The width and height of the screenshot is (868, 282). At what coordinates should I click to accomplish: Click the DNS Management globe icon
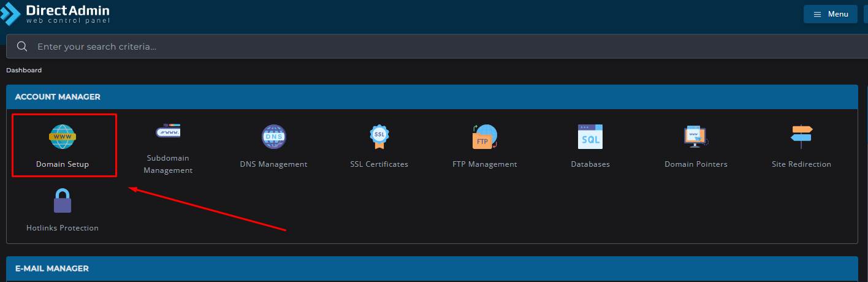(273, 137)
